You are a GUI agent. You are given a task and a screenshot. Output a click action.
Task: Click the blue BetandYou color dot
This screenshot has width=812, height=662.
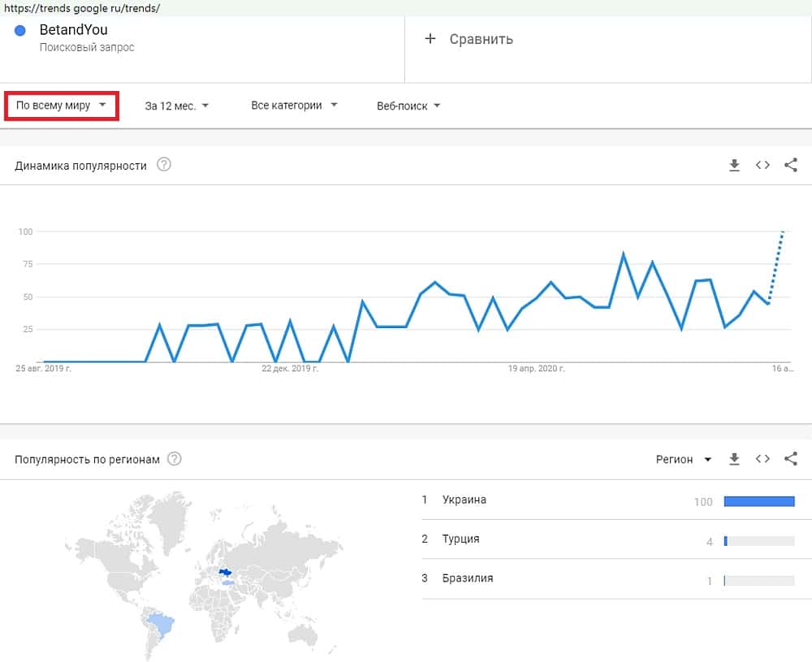pos(21,31)
